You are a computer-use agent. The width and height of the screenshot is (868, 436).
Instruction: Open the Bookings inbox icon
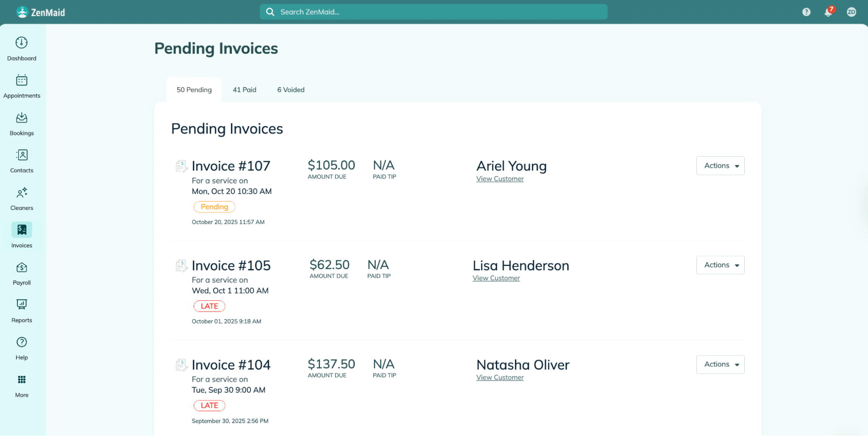pos(22,118)
